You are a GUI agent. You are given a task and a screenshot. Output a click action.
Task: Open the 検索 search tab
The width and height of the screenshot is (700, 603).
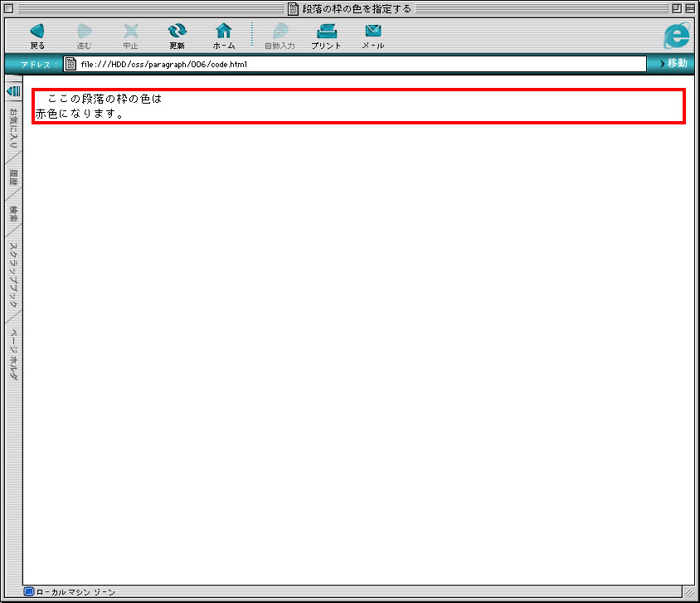pos(14,214)
